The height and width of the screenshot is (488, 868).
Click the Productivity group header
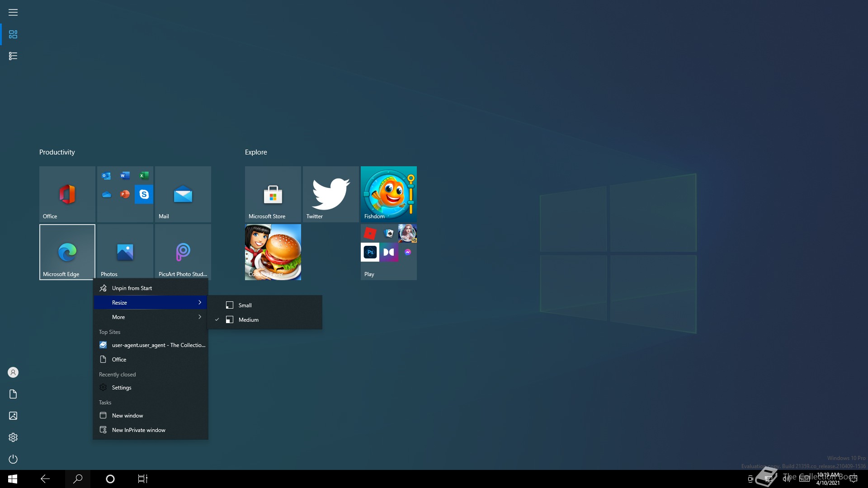pyautogui.click(x=57, y=152)
